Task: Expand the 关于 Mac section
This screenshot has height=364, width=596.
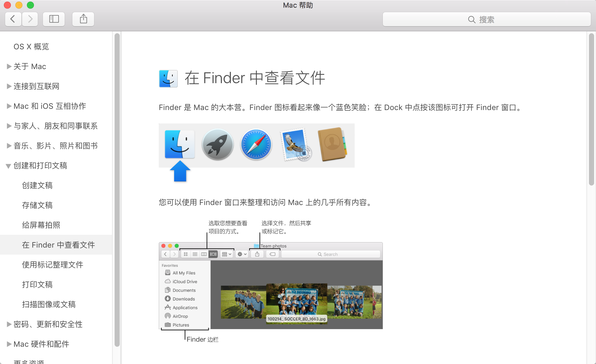Action: pyautogui.click(x=9, y=67)
